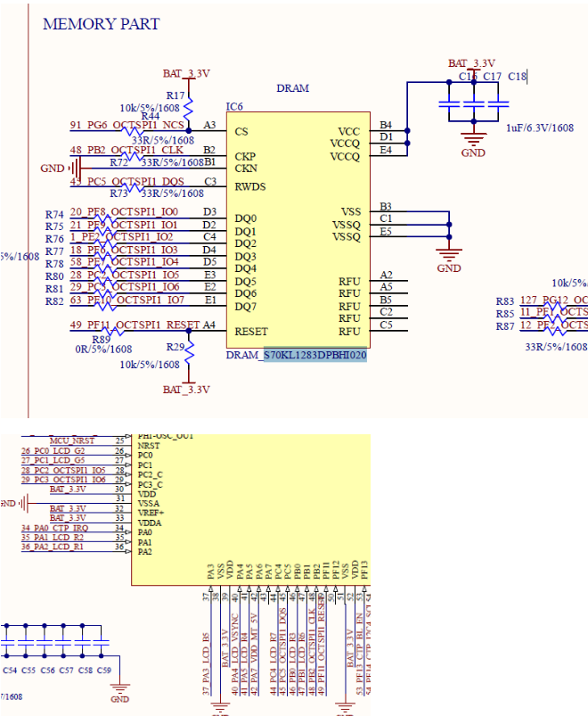Click the CS pin name inside IC6
This screenshot has width=588, height=716.
(x=241, y=131)
